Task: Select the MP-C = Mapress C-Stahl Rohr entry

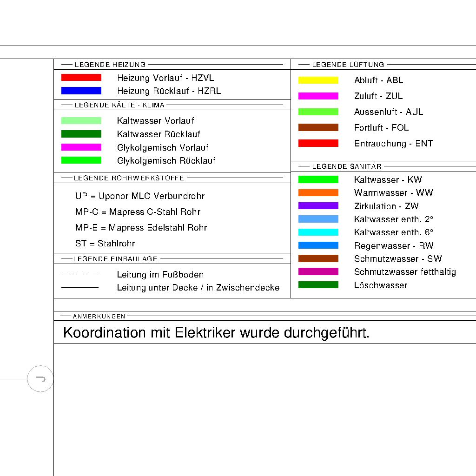Action: [x=138, y=212]
